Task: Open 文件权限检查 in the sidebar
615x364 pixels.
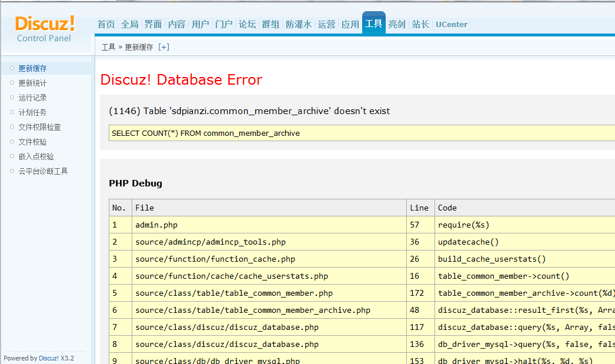Action: click(39, 127)
